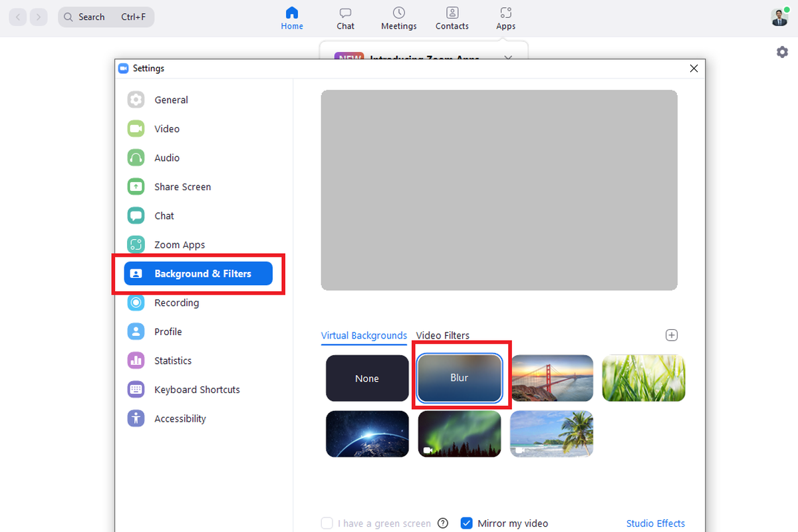Open Keyboard Shortcuts settings

pos(197,389)
